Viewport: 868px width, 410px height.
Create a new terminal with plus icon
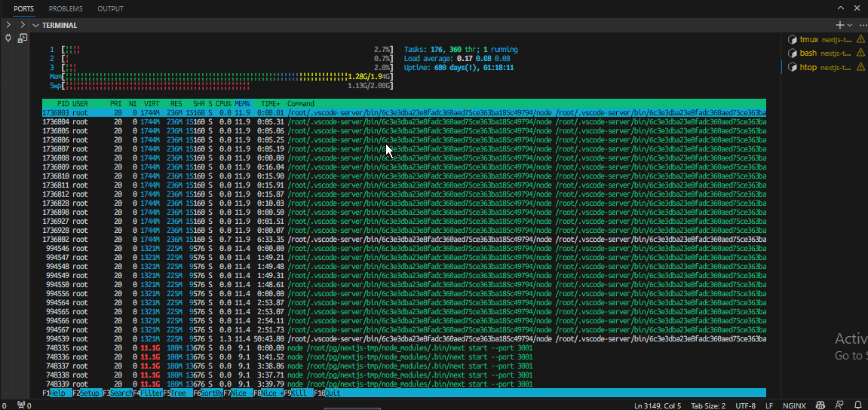tap(839, 25)
